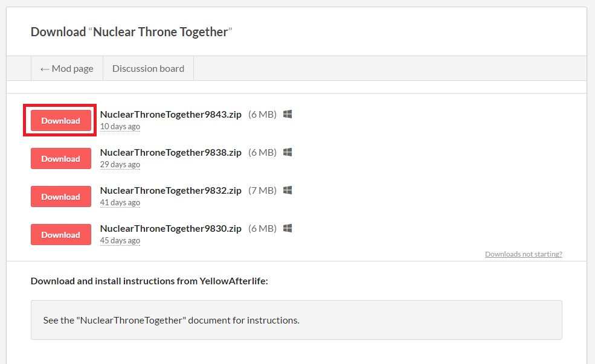Hit the Download button for NuclearThroneTogether9830.zip
Viewport: 595px width, 364px height.
tap(60, 235)
